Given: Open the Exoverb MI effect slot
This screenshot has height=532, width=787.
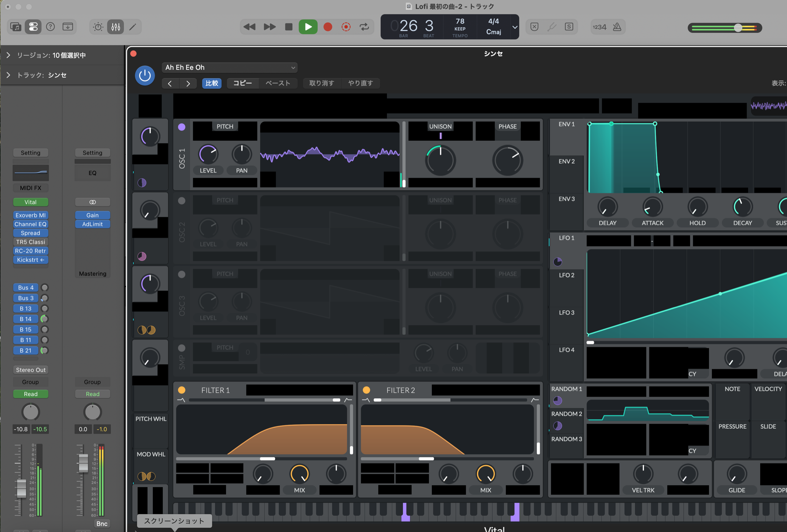Looking at the screenshot, I should coord(30,215).
